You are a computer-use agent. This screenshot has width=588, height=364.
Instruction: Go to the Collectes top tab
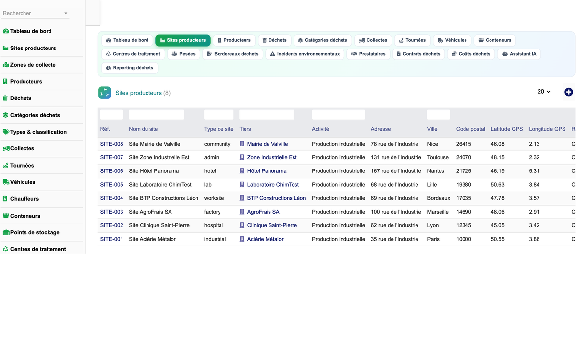pos(373,40)
